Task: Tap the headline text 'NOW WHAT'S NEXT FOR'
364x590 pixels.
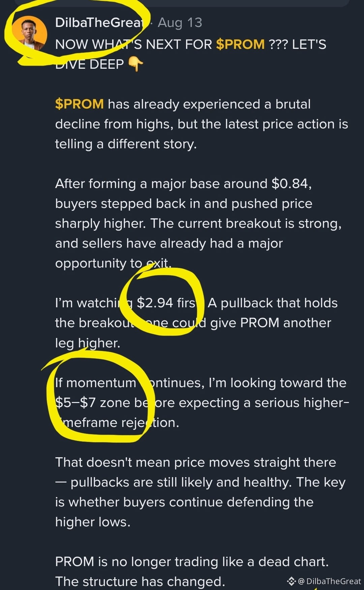Action: [134, 44]
